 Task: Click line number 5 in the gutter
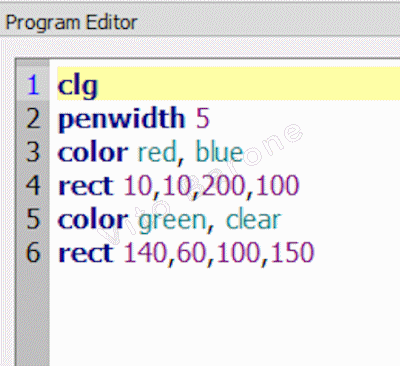pyautogui.click(x=33, y=219)
